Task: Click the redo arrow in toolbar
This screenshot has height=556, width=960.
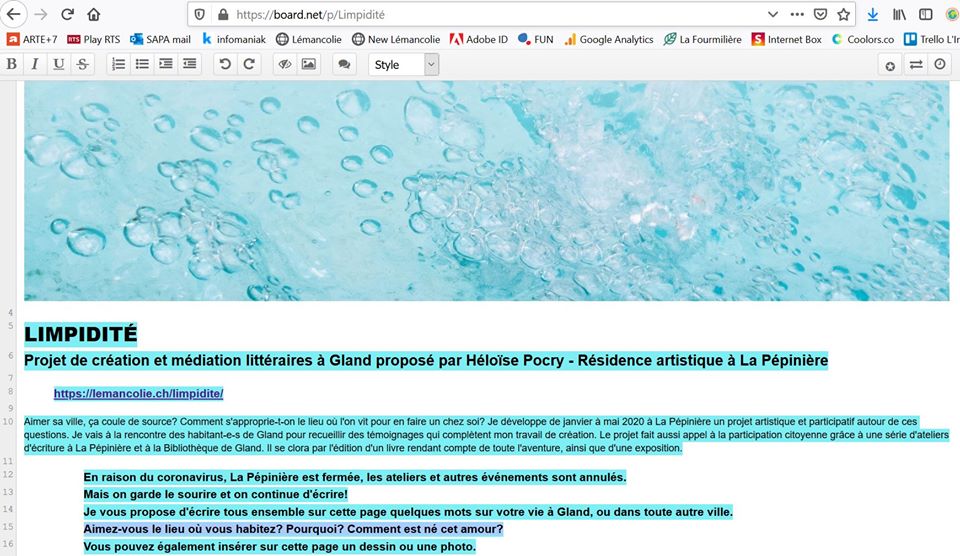Action: [249, 64]
